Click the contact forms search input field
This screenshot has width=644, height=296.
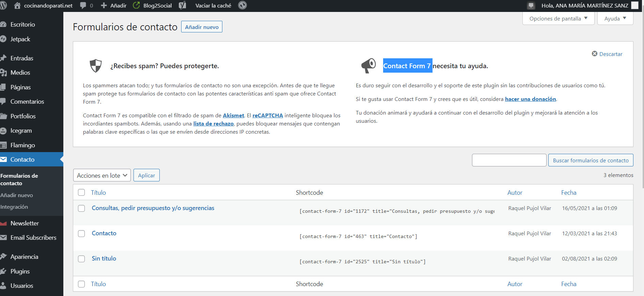pyautogui.click(x=509, y=160)
